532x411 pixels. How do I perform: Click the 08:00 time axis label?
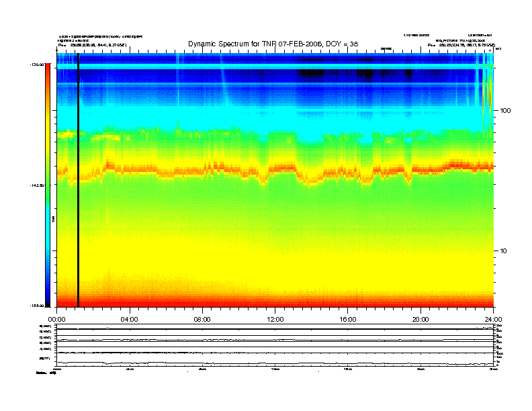202,320
